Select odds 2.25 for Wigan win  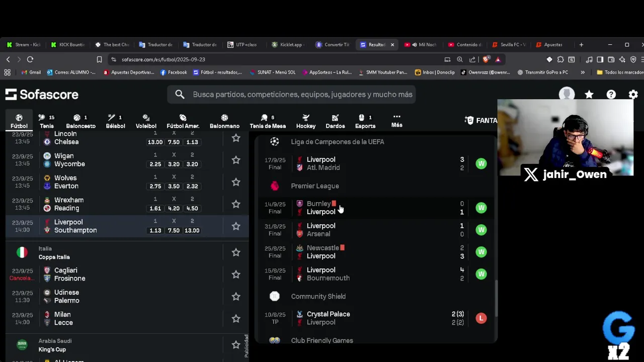click(x=155, y=164)
